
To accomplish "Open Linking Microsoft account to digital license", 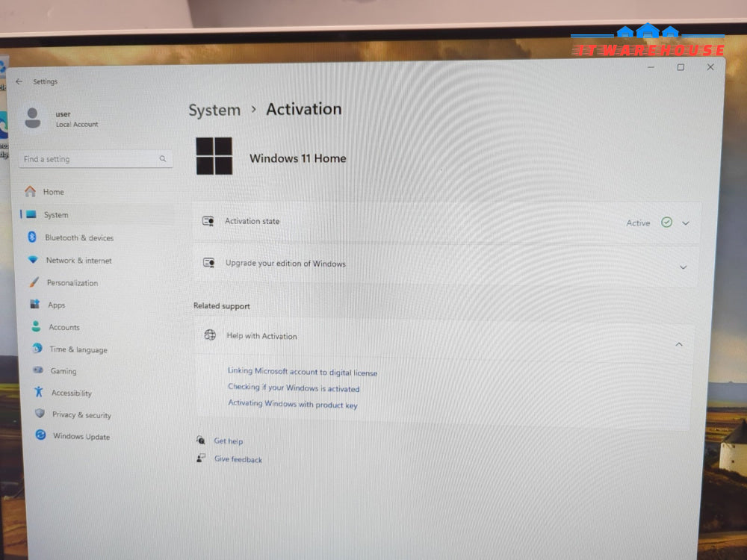I will [303, 372].
